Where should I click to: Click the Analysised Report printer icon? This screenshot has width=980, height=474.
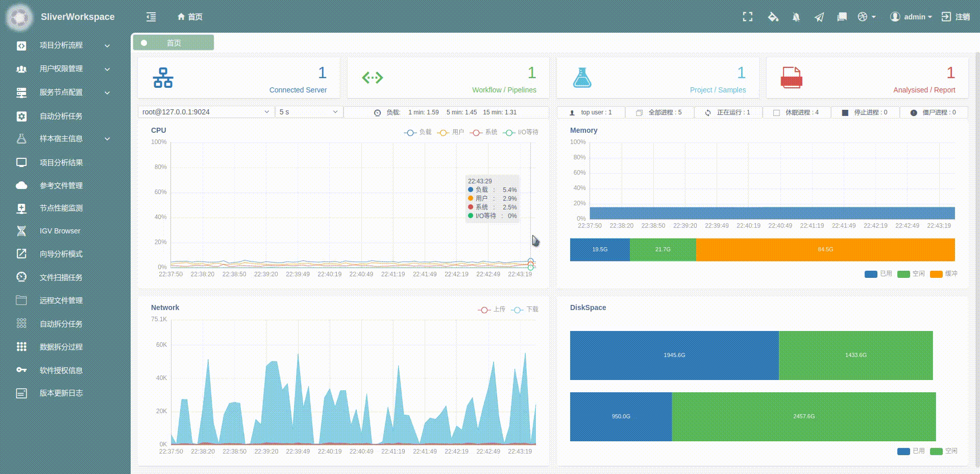[x=791, y=78]
